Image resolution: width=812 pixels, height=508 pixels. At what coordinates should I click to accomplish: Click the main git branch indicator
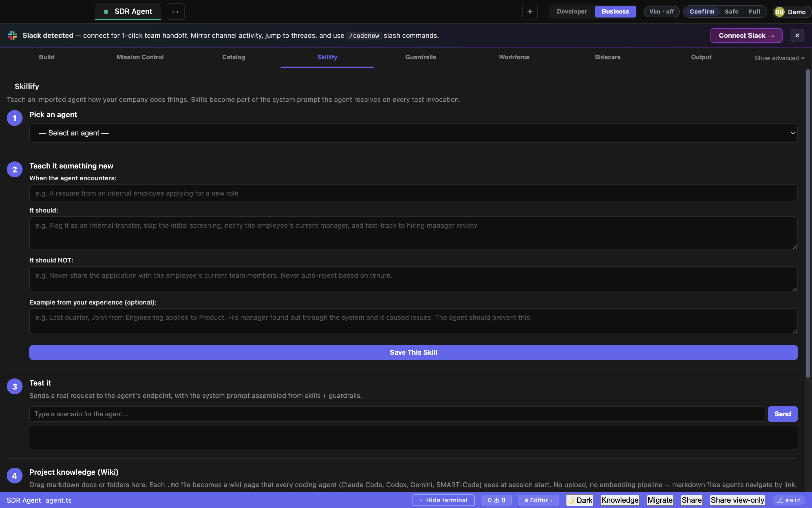789,500
